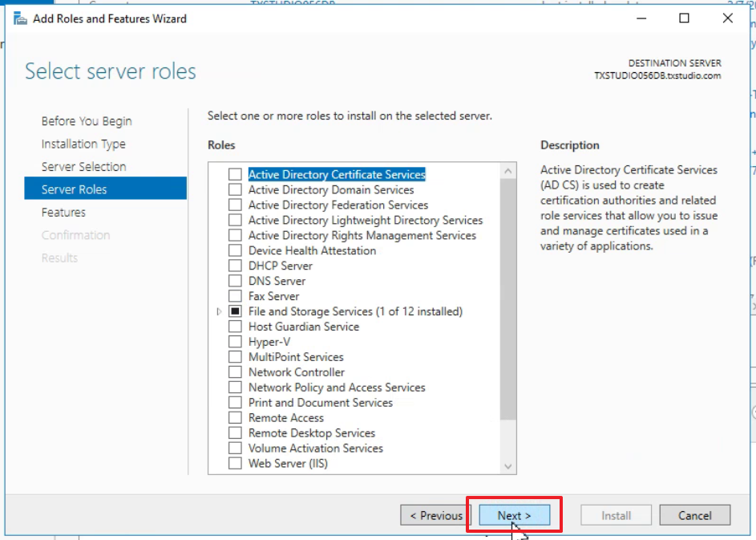Check Active Directory Lightweight Directory Services
756x540 pixels.
point(235,220)
